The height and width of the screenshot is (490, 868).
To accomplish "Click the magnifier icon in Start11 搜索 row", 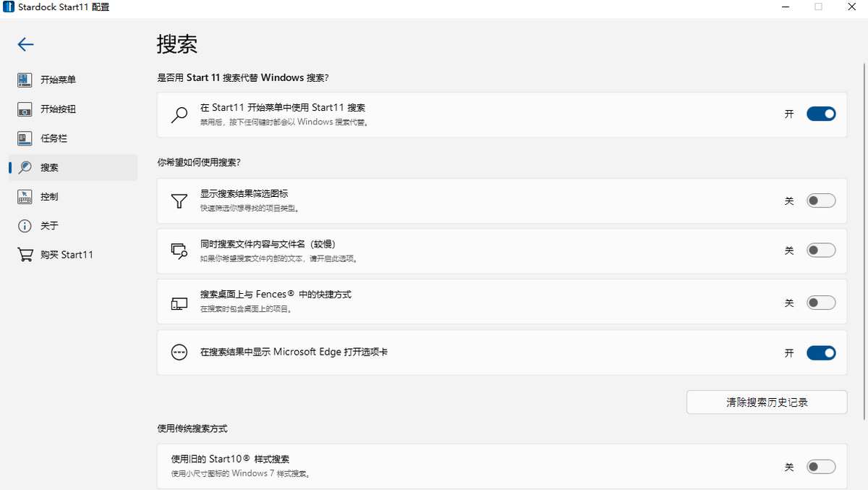I will pos(179,114).
